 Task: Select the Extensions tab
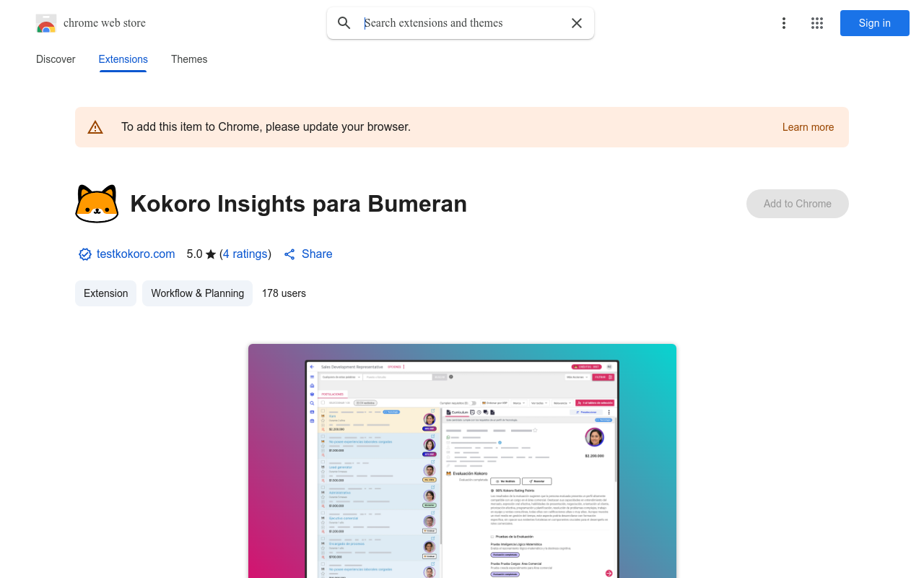coord(123,59)
